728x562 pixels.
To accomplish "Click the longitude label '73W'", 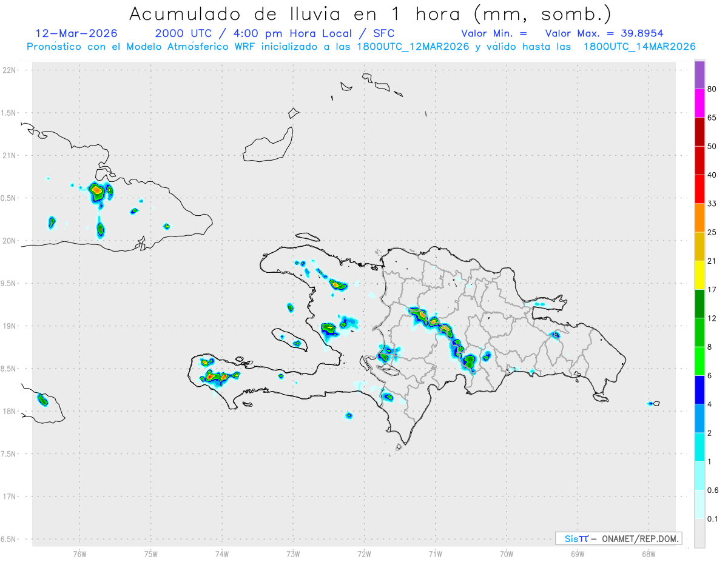I will [293, 554].
